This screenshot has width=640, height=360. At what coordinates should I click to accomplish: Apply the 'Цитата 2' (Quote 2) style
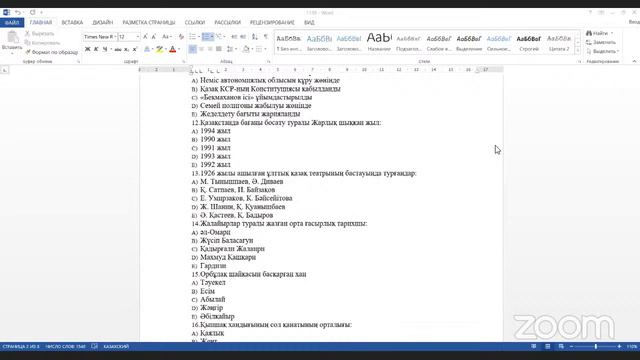pos(559,42)
